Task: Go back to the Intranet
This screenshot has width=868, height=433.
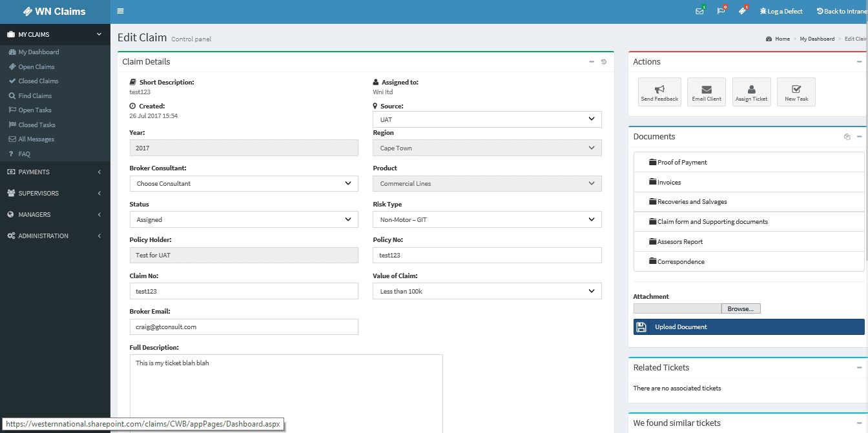Action: 842,11
